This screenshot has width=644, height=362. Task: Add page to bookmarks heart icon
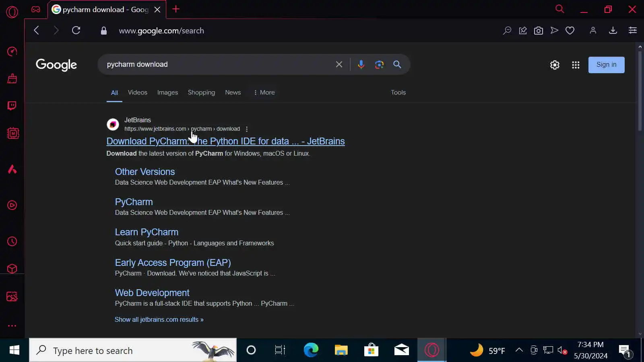(x=570, y=31)
